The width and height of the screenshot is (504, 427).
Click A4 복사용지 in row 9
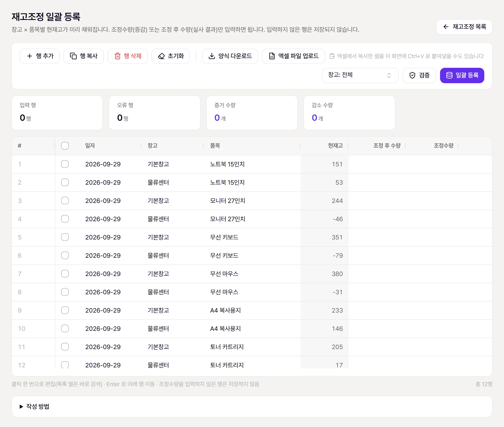(225, 310)
